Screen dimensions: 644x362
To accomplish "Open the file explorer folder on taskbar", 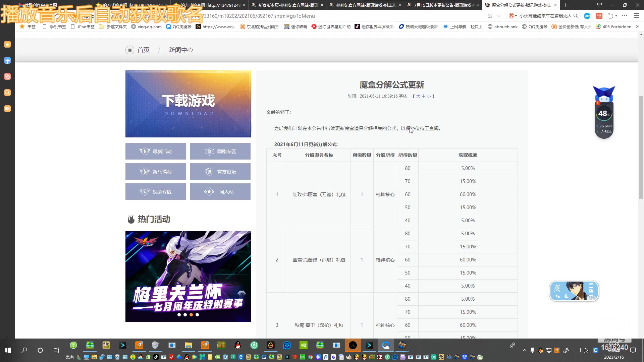I will [188, 345].
